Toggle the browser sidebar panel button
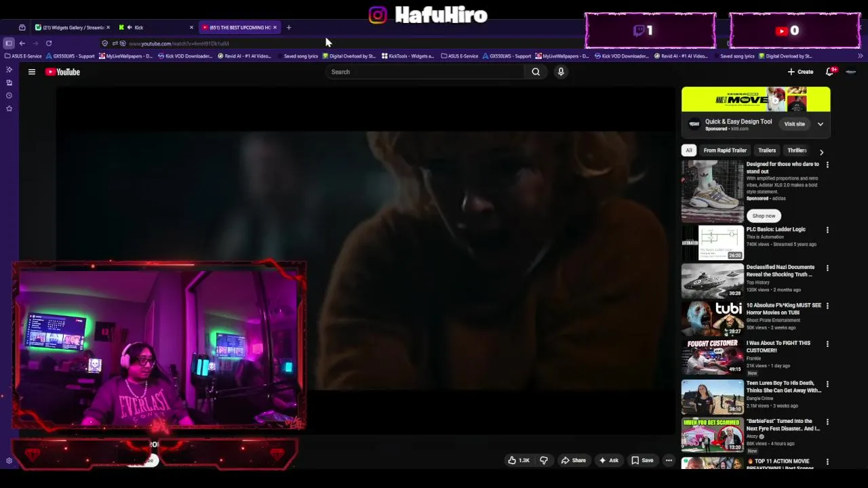Screen dimensions: 868x488 click(x=9, y=43)
